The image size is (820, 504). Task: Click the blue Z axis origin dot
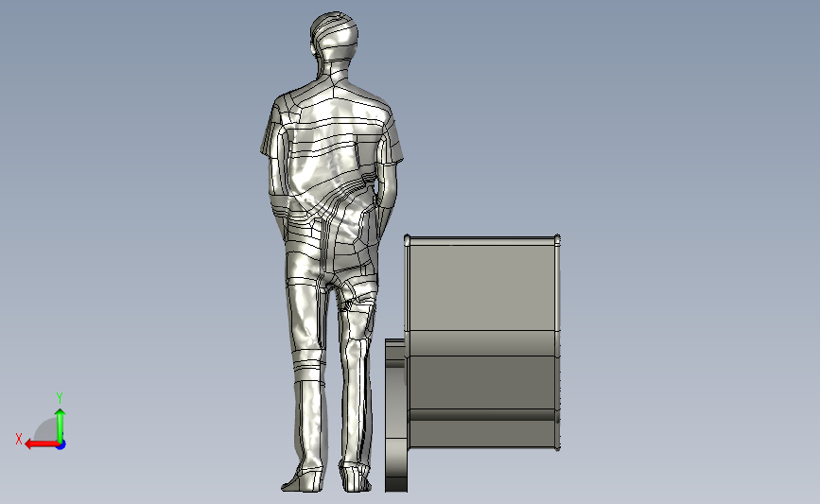tap(61, 445)
